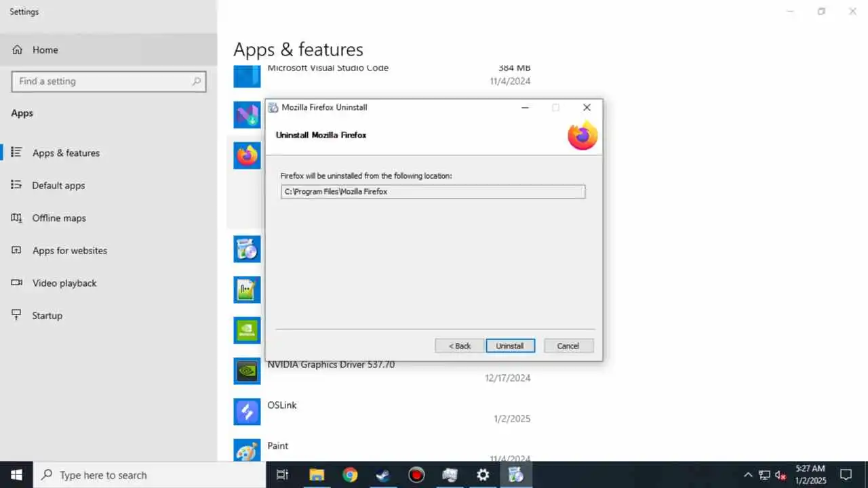Click the Home icon in Settings sidebar
This screenshot has width=868, height=488.
click(x=18, y=49)
